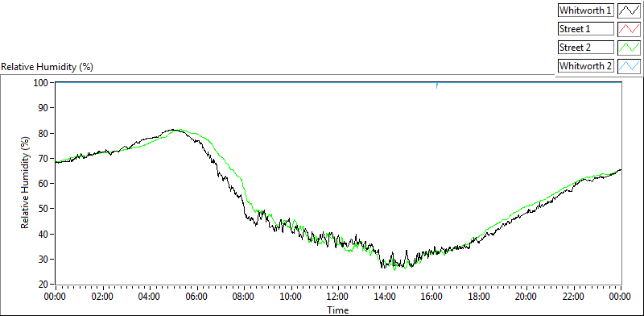Screen dimensions: 644x316
Task: Click the 30 value on the Y axis
Action: 44,260
